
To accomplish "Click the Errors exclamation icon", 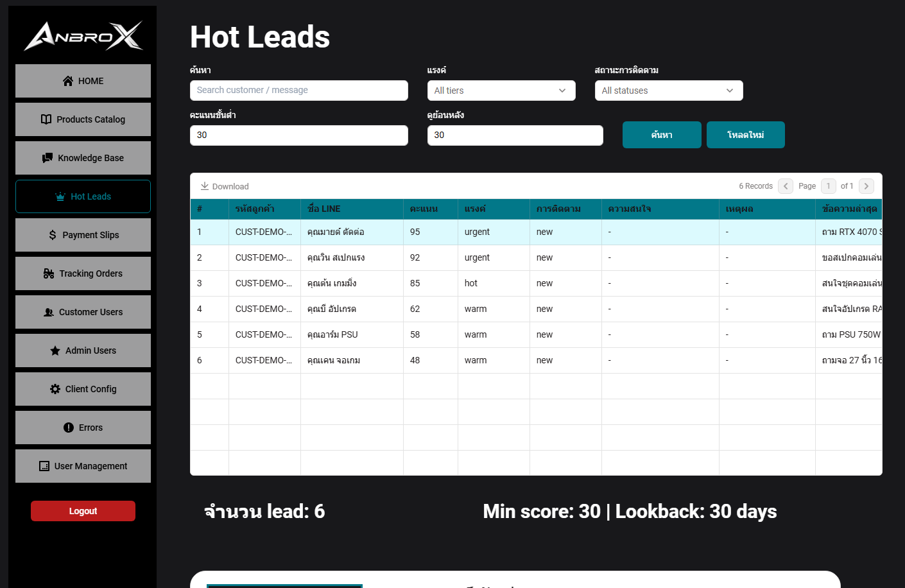I will pyautogui.click(x=69, y=428).
